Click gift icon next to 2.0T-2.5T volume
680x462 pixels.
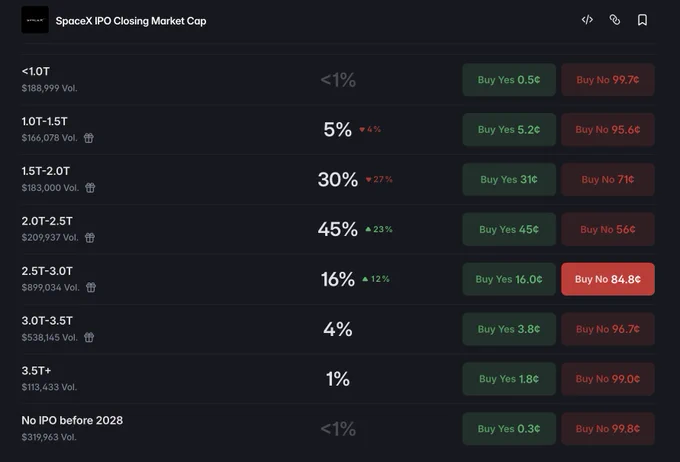pyautogui.click(x=90, y=238)
